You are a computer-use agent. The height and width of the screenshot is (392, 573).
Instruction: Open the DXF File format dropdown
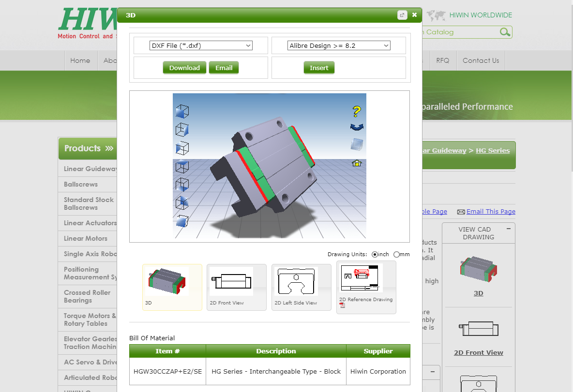coord(201,45)
